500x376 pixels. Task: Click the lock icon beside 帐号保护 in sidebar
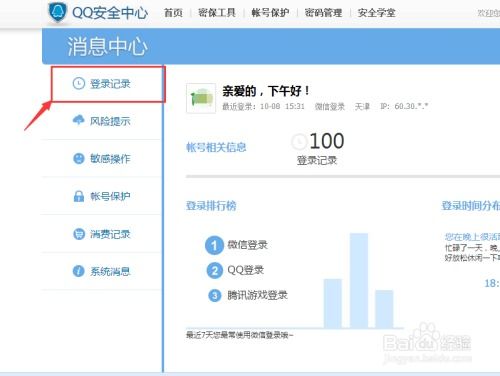(79, 196)
